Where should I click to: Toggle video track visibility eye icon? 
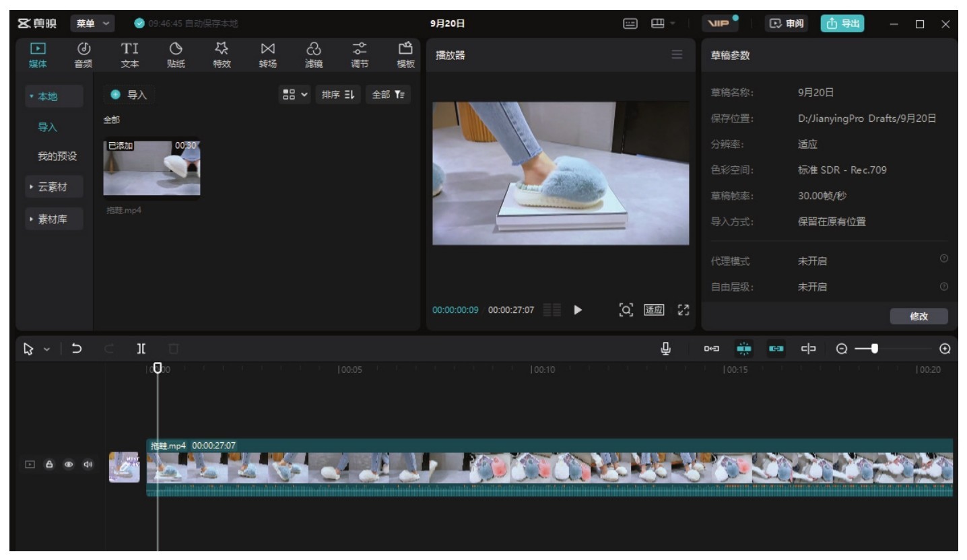(68, 464)
